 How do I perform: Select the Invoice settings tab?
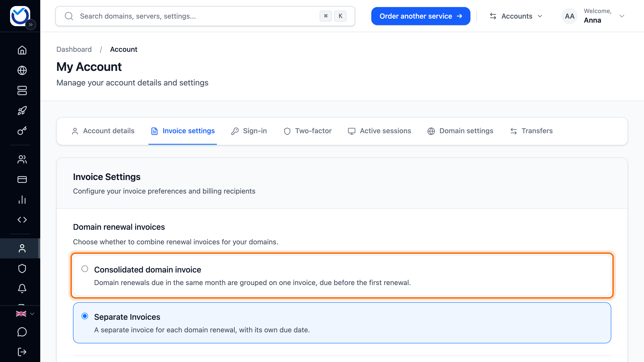point(183,131)
